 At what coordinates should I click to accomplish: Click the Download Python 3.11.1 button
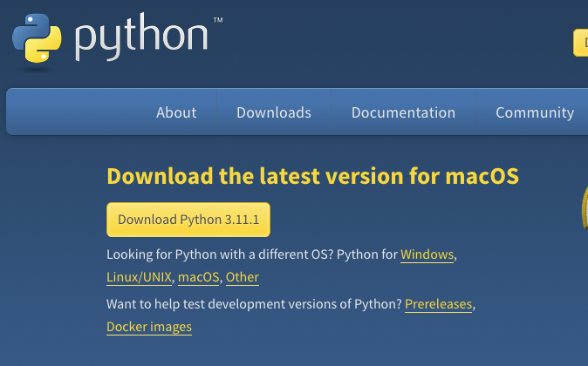coord(188,220)
